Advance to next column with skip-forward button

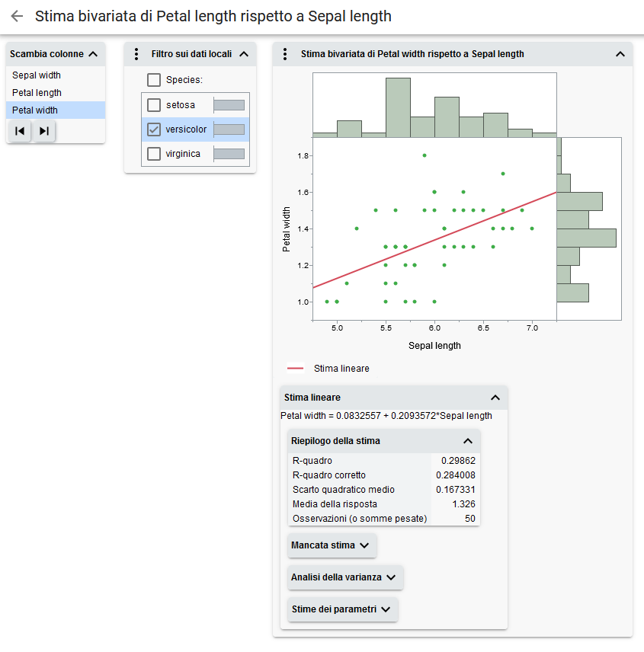click(44, 131)
